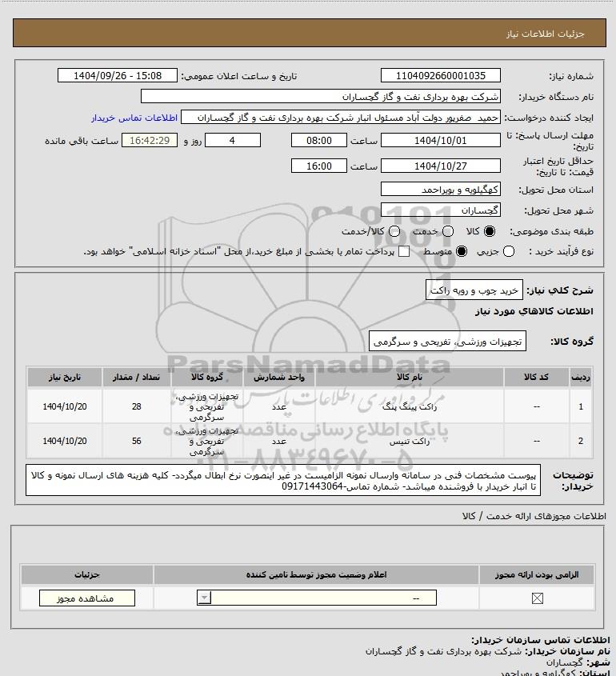
Task: Select the خدمت radio button
Action: pos(448,231)
